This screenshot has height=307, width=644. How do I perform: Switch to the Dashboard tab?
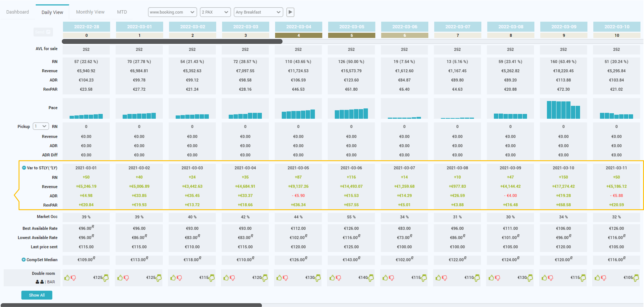(x=18, y=12)
